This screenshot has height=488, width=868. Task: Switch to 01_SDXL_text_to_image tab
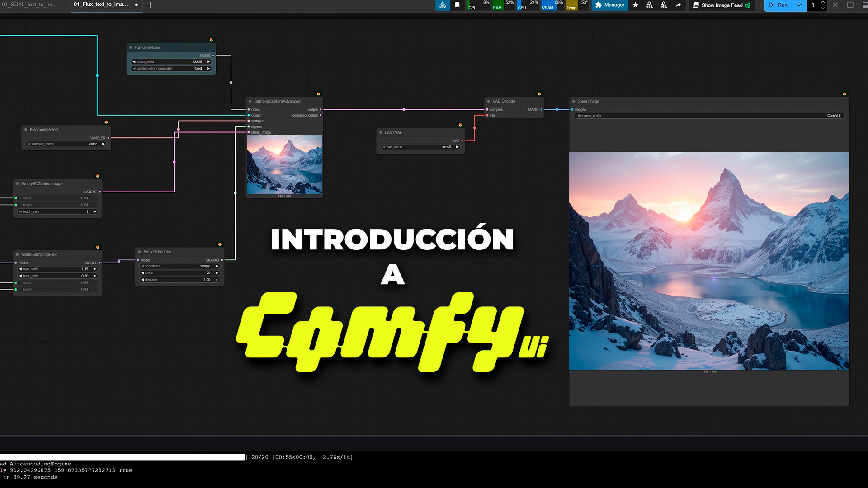pos(29,5)
